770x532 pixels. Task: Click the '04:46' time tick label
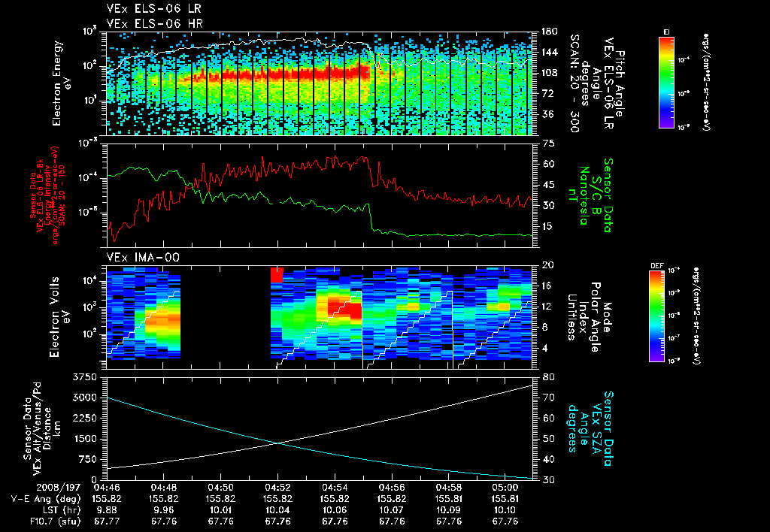(107, 488)
